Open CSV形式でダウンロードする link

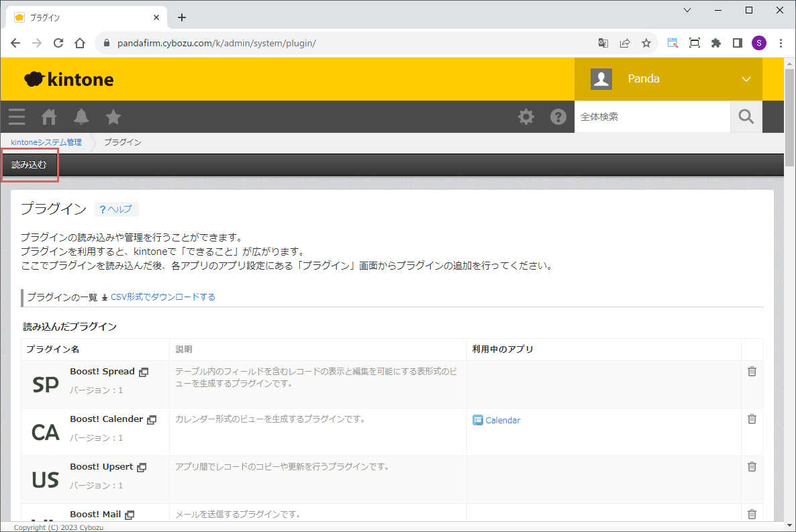[x=162, y=297]
